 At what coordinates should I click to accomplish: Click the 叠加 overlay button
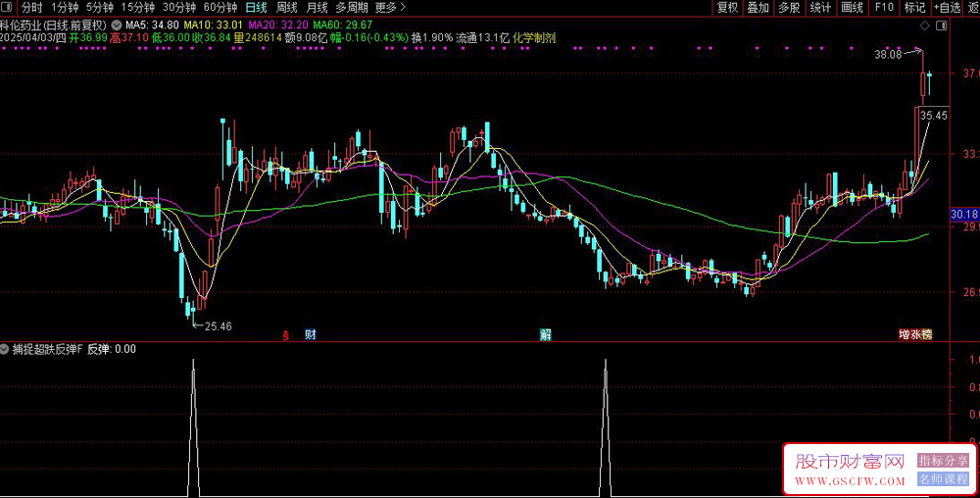click(759, 8)
